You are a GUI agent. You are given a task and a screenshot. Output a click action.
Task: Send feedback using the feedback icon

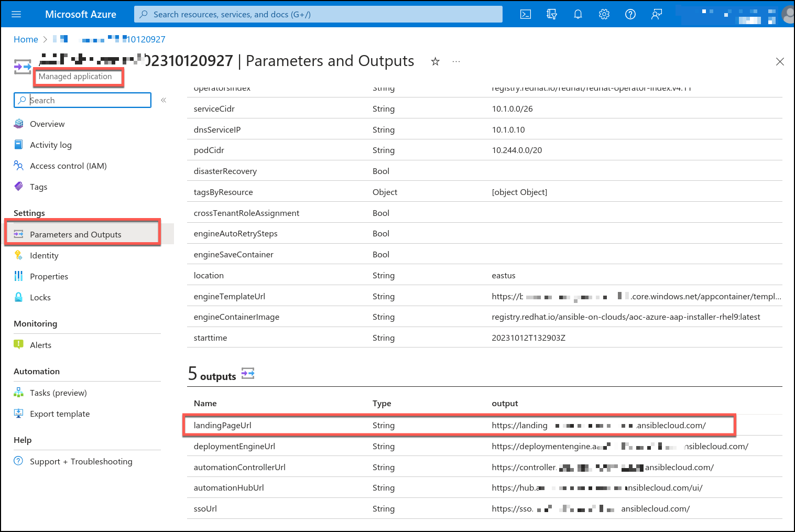pos(656,14)
